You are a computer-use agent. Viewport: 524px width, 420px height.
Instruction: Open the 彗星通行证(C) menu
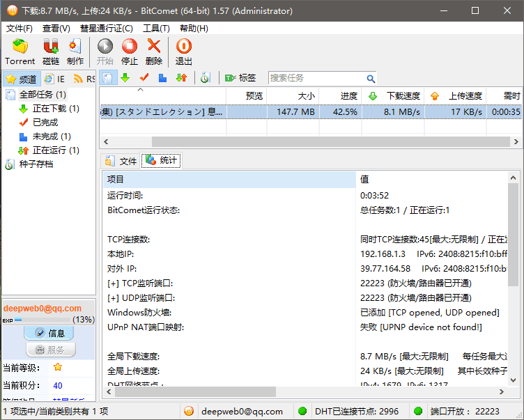point(107,29)
